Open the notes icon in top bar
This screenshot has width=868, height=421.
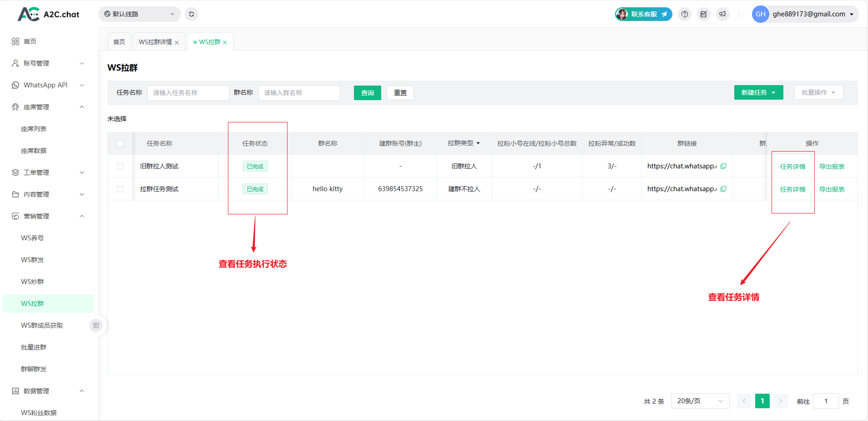click(704, 14)
